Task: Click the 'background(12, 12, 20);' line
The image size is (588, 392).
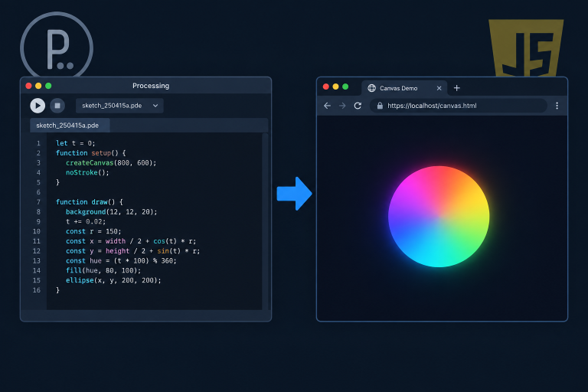Action: coord(111,212)
